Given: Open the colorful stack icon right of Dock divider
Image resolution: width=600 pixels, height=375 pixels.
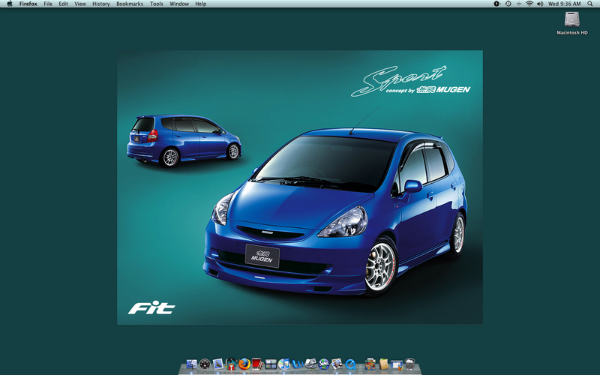Looking at the screenshot, I should [x=370, y=364].
